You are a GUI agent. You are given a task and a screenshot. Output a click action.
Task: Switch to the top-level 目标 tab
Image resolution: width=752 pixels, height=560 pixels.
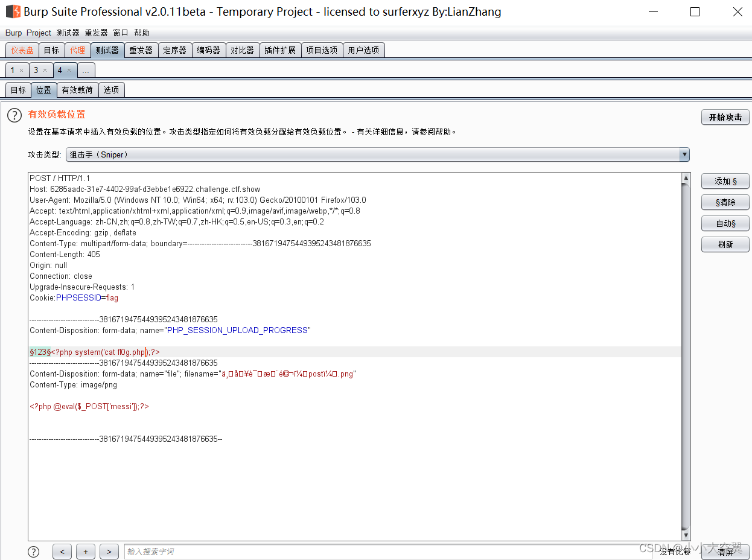(x=51, y=50)
